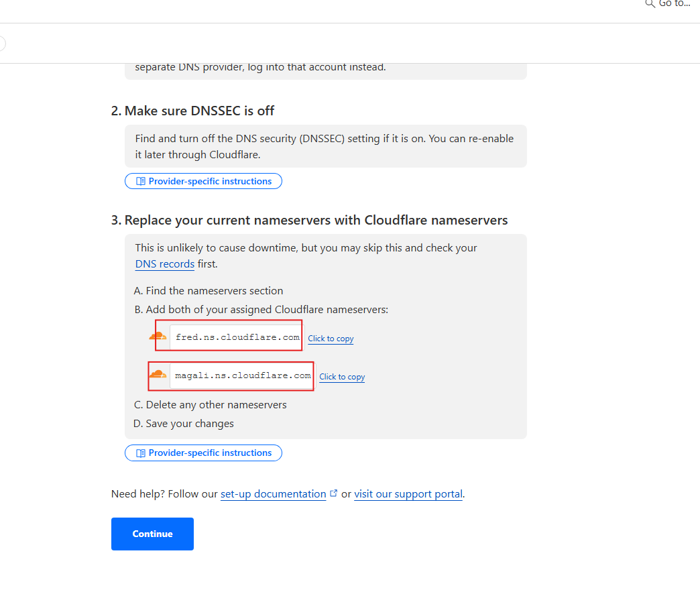Screen dimensions: 700x592
Task: Click Cloudflare cloud icon beside fred nameserver
Action: (158, 337)
